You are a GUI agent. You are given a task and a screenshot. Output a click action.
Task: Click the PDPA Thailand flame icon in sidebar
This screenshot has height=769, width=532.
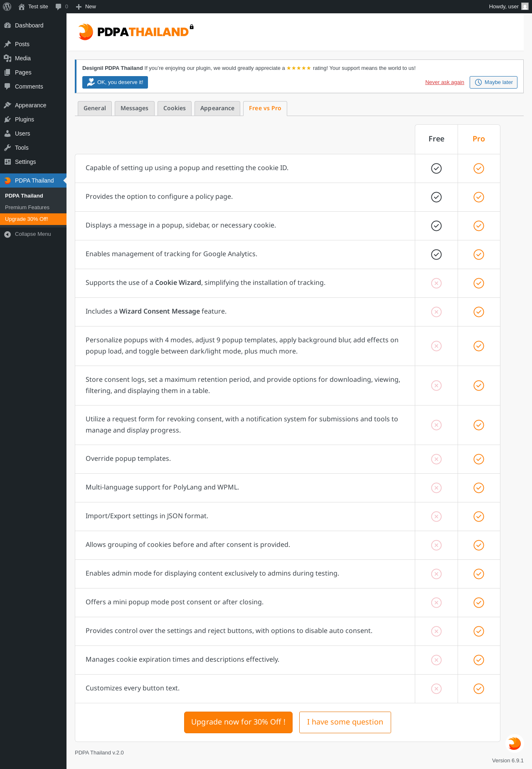click(7, 181)
